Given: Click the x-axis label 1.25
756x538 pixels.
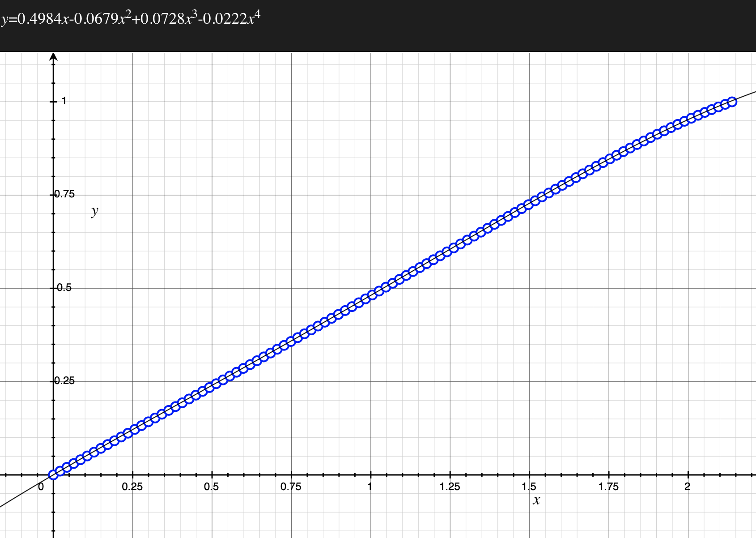Looking at the screenshot, I should pyautogui.click(x=450, y=487).
